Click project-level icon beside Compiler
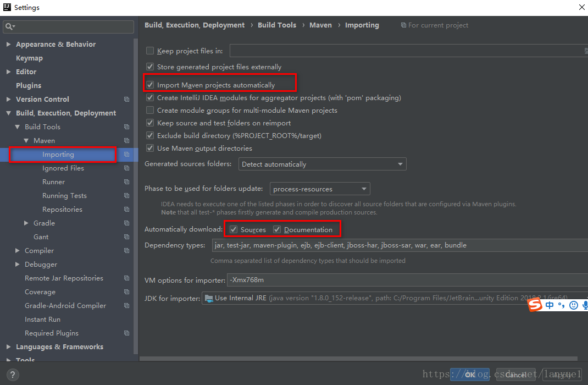588x385 pixels. (127, 251)
